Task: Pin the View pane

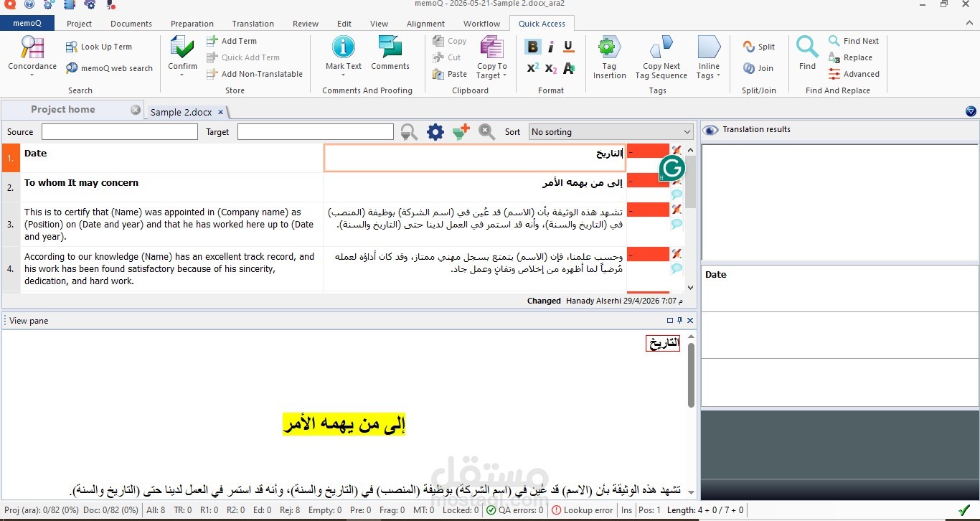Action: coord(680,321)
